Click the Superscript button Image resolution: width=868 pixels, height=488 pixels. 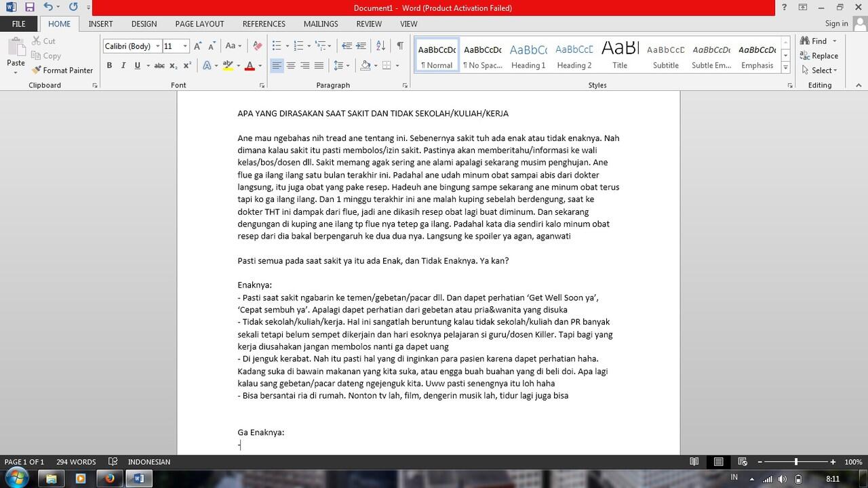pos(187,66)
